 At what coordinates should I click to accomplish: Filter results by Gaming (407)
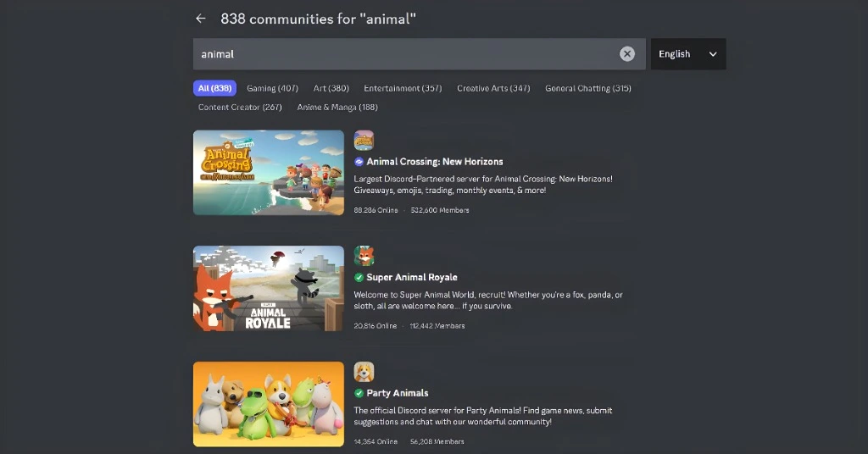click(272, 88)
